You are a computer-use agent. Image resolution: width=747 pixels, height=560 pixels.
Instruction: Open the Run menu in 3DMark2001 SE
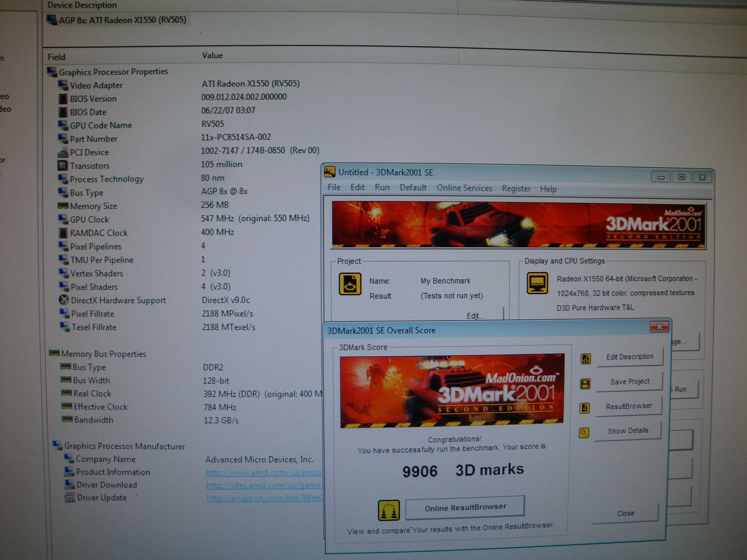coord(382,188)
